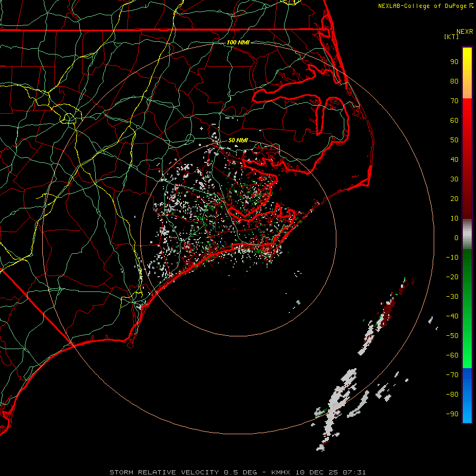Click the [KT] units label
476x476 pixels.
tap(452, 37)
